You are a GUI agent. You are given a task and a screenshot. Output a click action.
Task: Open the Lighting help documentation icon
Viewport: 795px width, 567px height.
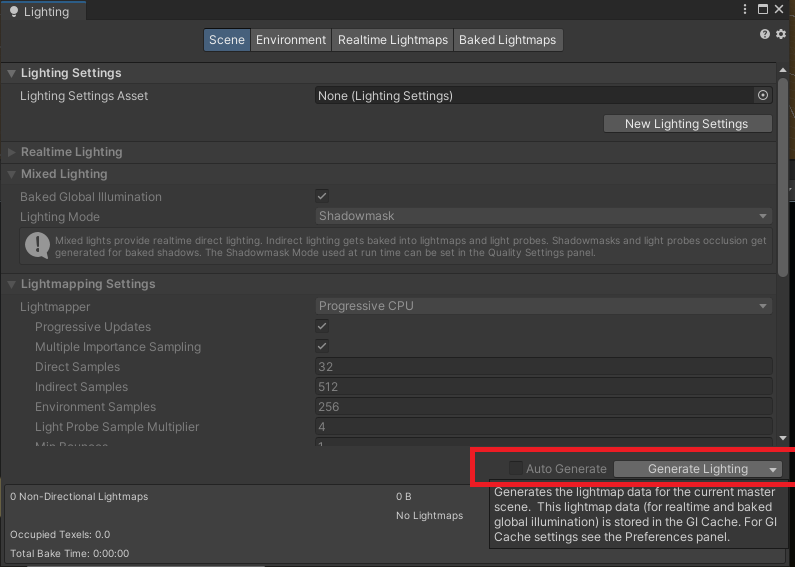point(765,34)
